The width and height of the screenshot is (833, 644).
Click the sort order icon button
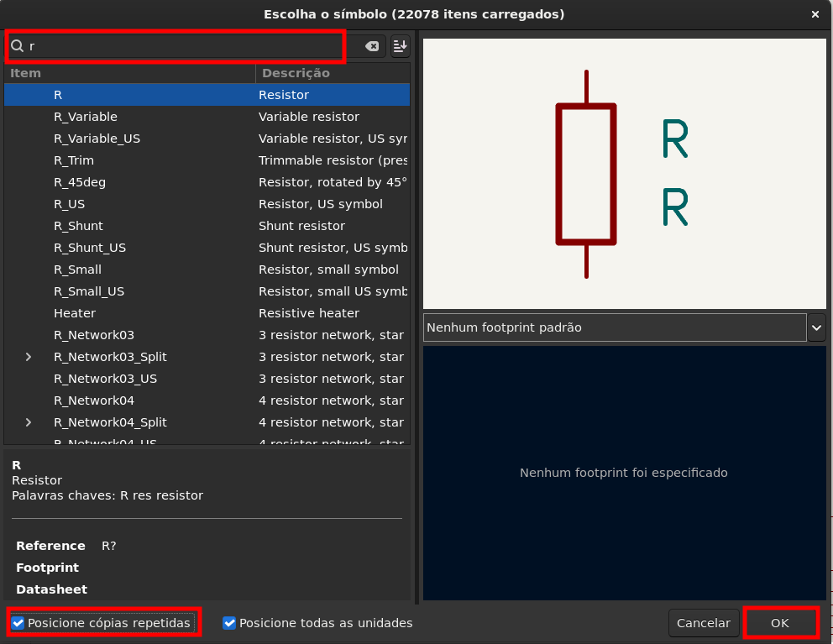point(400,46)
